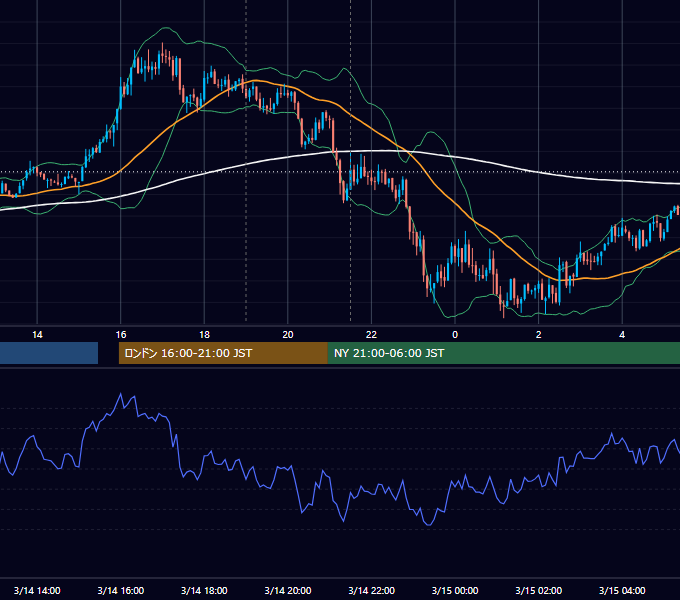Click the NY 21:00-06:00 JST session bar
Screen dimensions: 680x600
click(503, 353)
